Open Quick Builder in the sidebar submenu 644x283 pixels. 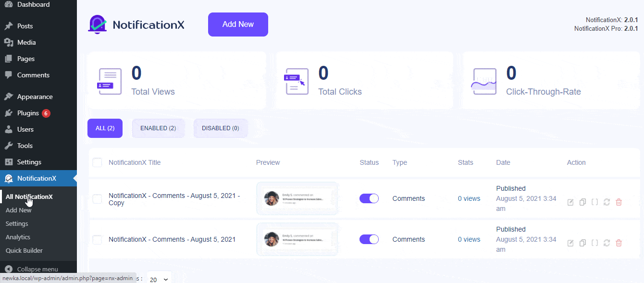[x=24, y=250]
